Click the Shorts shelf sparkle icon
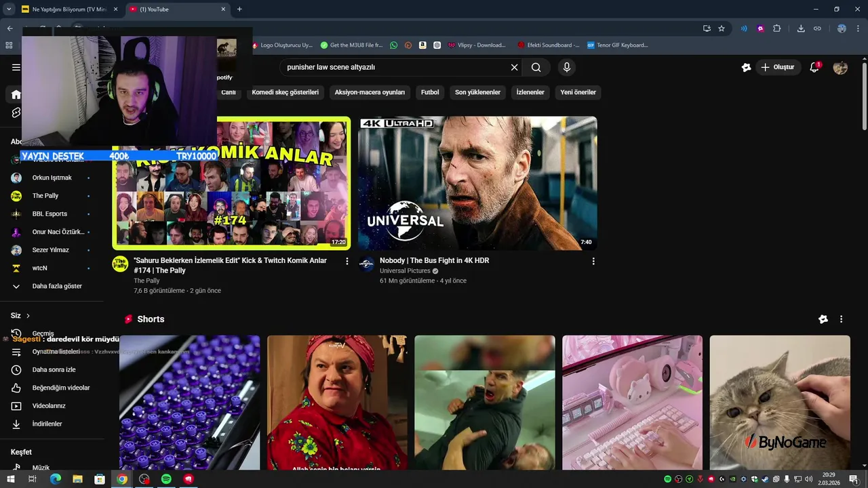The height and width of the screenshot is (488, 868). click(x=823, y=319)
